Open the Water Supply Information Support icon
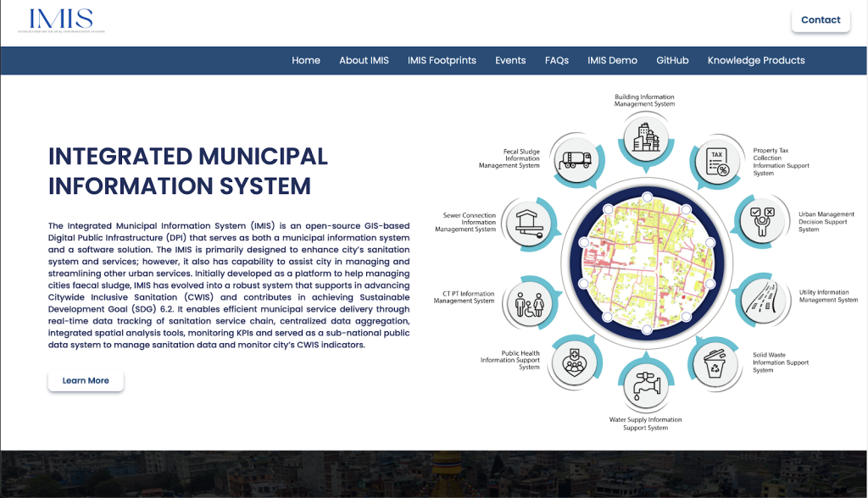The width and height of the screenshot is (868, 498). point(646,386)
